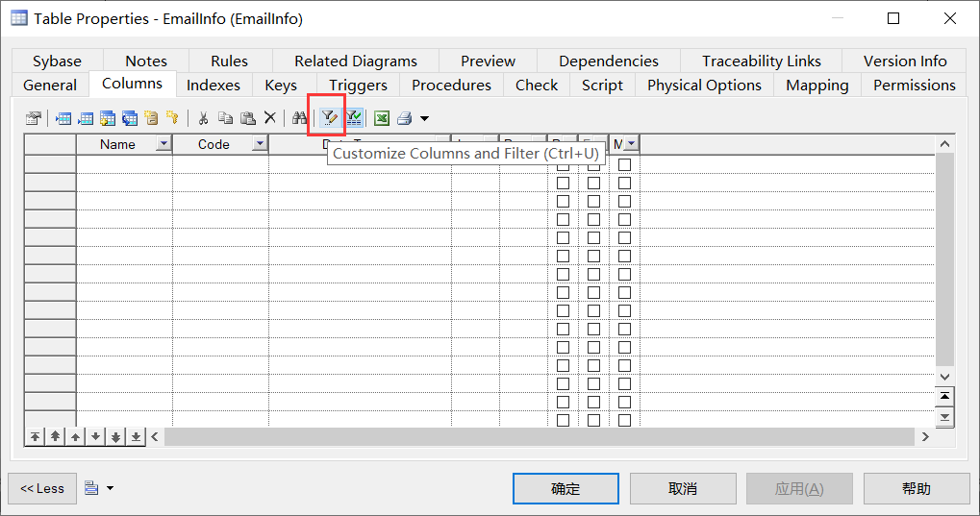980x516 pixels.
Task: Click the Copy icon in the toolbar
Action: coord(225,117)
